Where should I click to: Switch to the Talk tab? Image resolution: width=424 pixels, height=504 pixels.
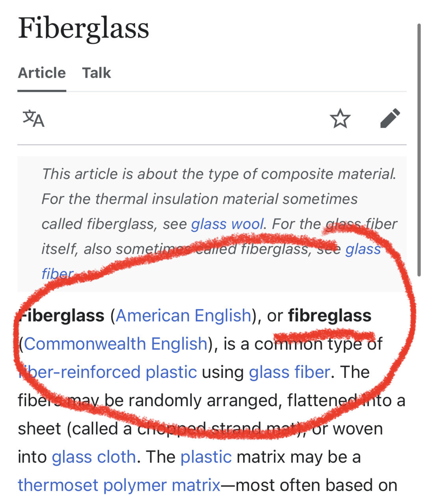tap(97, 73)
